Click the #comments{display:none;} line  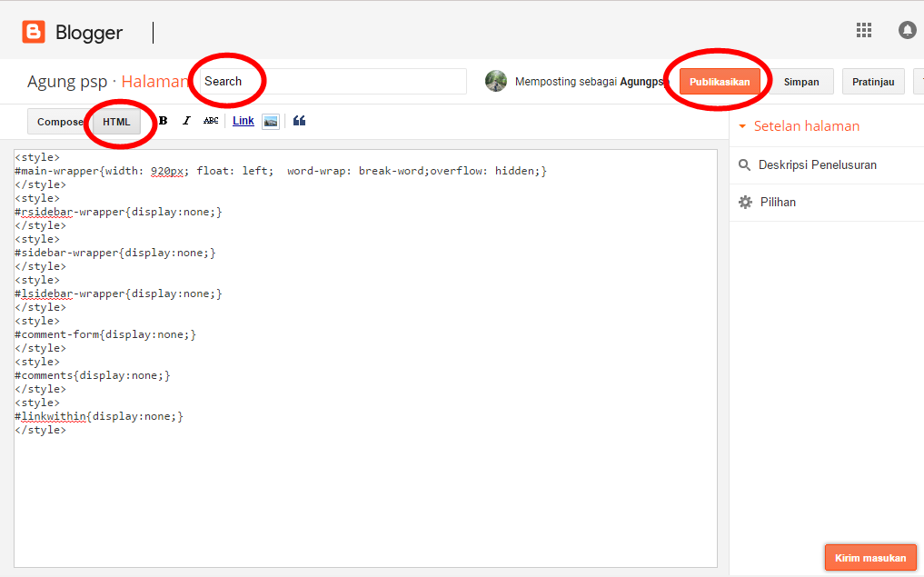point(93,375)
